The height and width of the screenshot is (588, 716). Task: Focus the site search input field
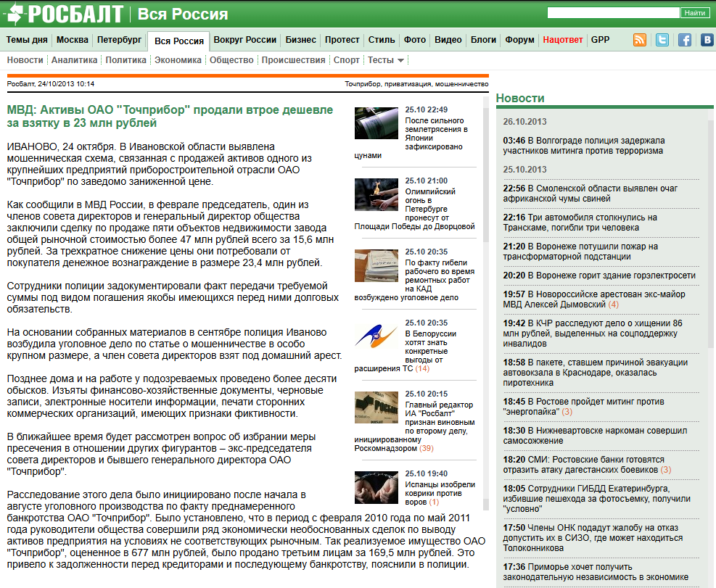(613, 13)
